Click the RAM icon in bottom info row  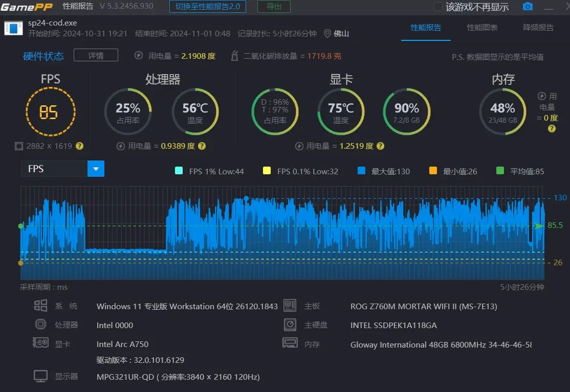coord(290,342)
